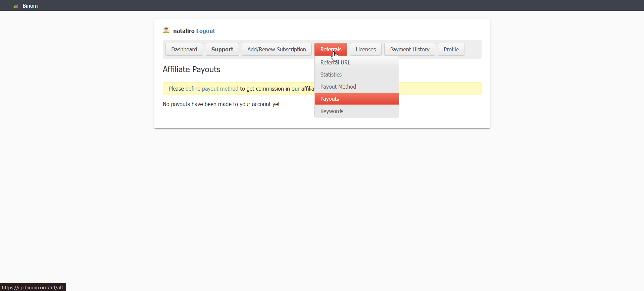Click the Affiliate Payouts heading
The width and height of the screenshot is (644, 291).
click(x=191, y=69)
